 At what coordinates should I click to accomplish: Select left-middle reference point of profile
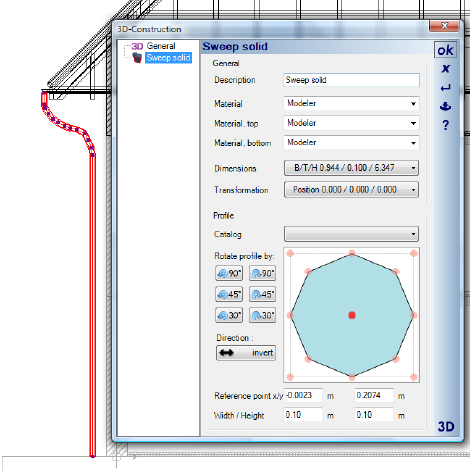click(x=290, y=315)
